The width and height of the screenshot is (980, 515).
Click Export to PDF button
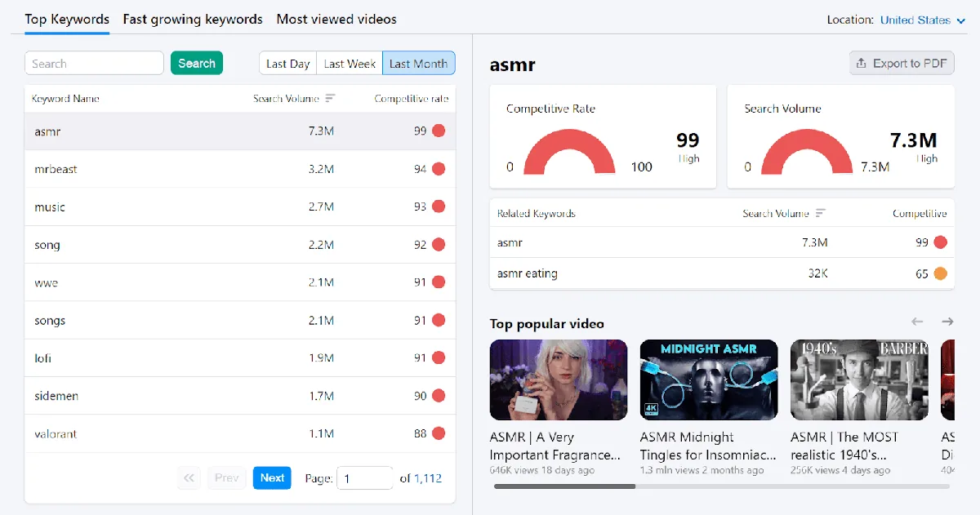point(902,64)
